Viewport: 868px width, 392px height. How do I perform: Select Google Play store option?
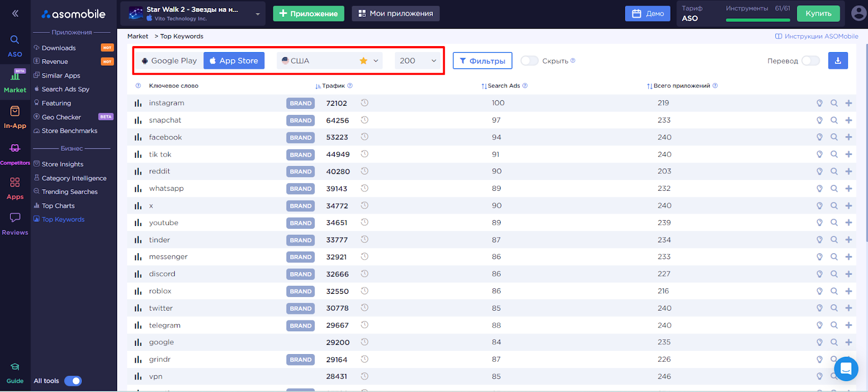tap(169, 61)
